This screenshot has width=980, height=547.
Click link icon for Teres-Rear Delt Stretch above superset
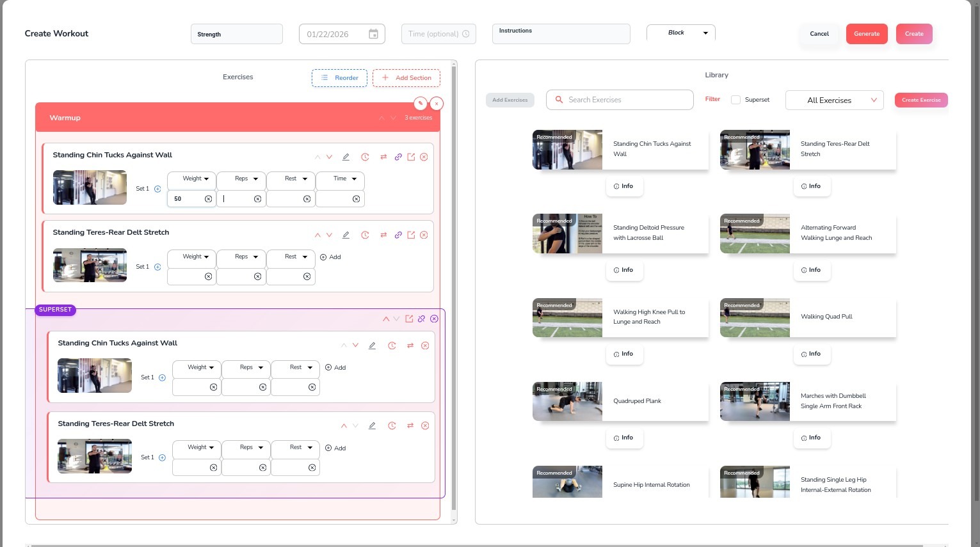point(398,235)
